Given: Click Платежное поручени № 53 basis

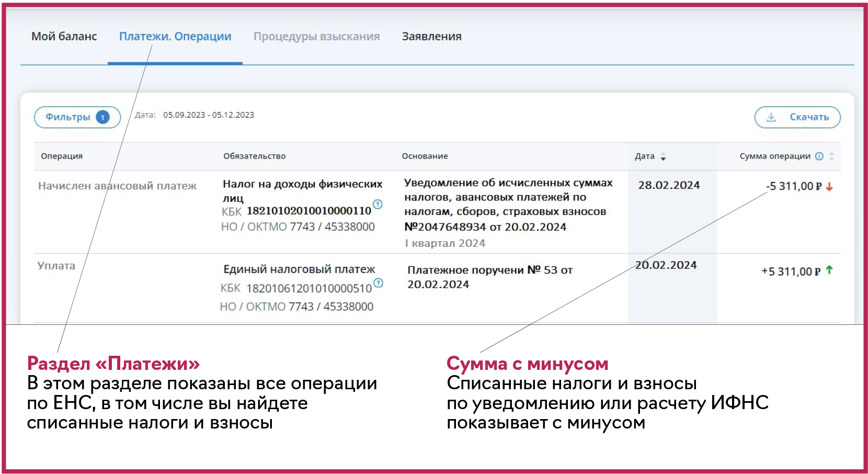Looking at the screenshot, I should 490,277.
